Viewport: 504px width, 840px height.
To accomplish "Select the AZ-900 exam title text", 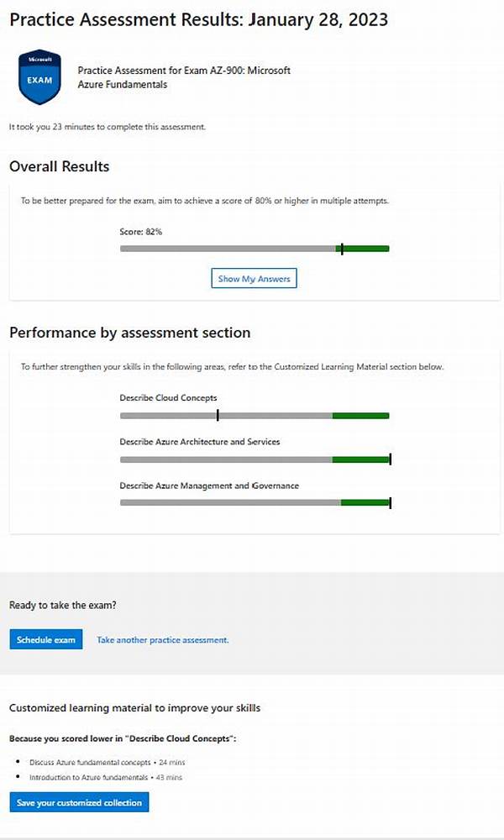I will [x=183, y=77].
